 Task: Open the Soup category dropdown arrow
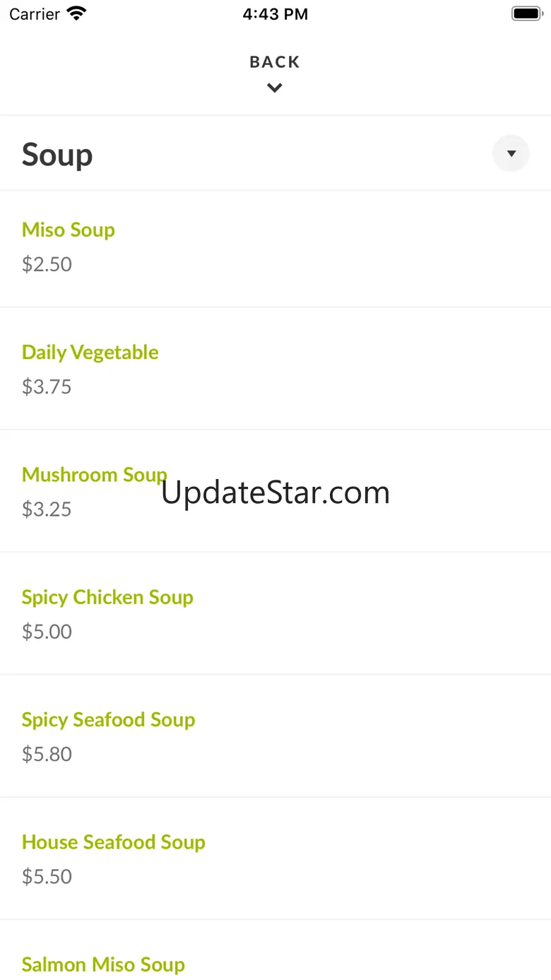click(511, 153)
